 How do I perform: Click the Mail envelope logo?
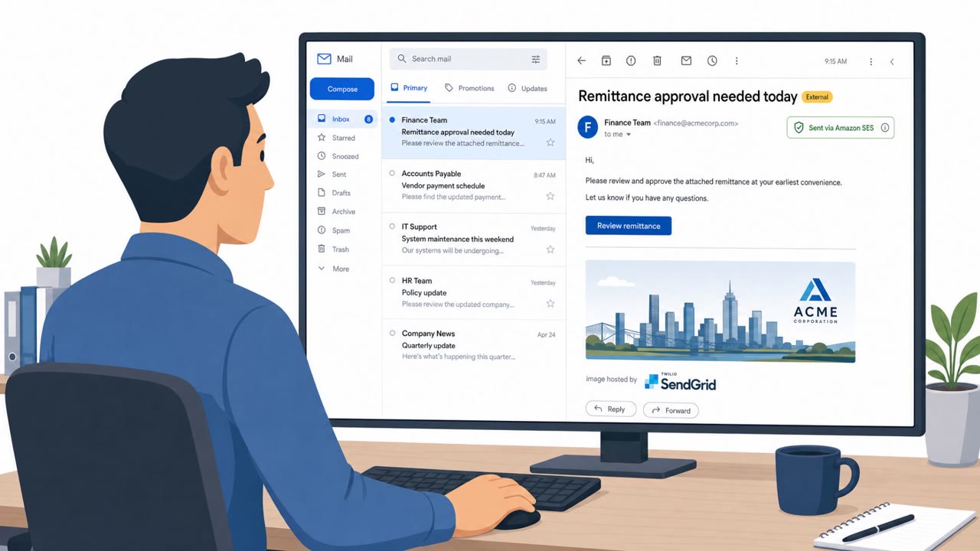(x=324, y=59)
